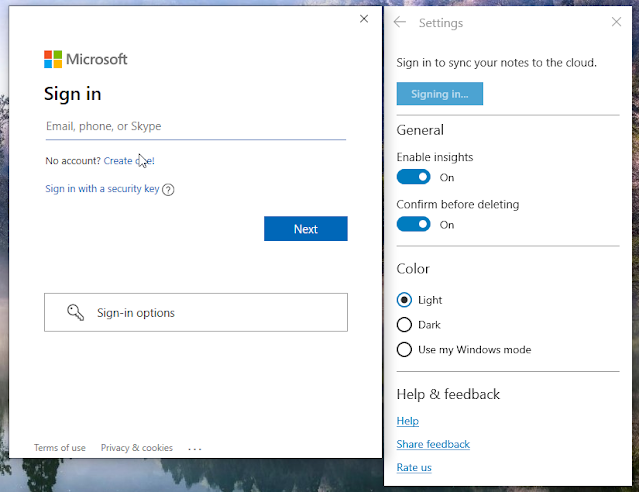Click the Color section heading

413,269
